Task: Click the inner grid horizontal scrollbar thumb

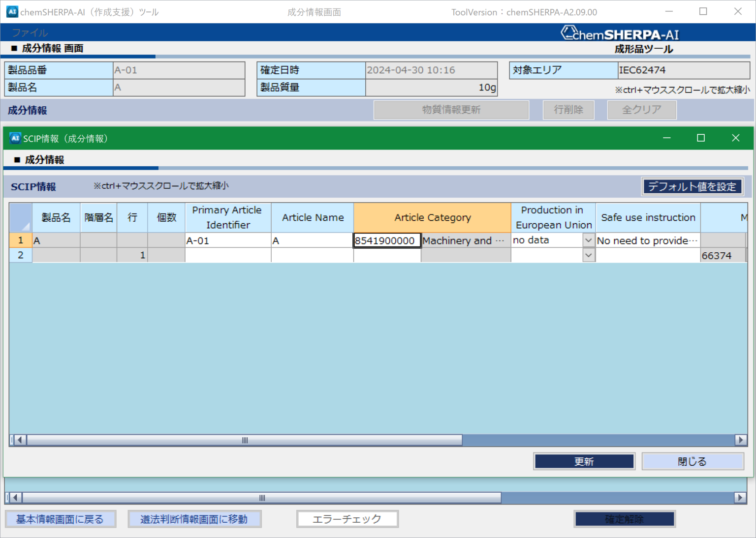Action: [x=245, y=440]
